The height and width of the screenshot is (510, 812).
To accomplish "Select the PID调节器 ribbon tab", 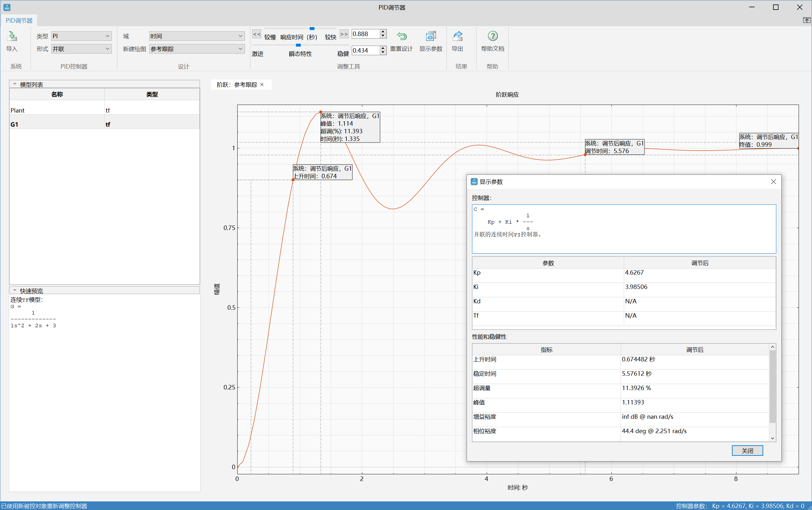I will pyautogui.click(x=19, y=21).
